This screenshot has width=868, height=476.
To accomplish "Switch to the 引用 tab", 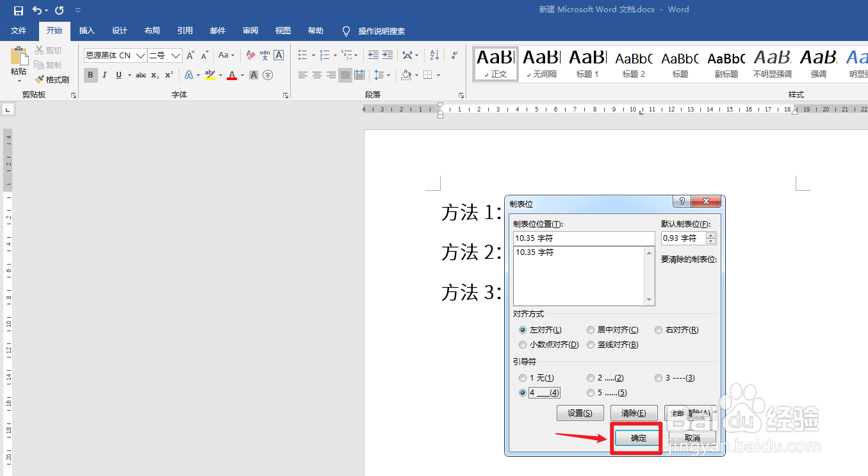I will pyautogui.click(x=185, y=31).
